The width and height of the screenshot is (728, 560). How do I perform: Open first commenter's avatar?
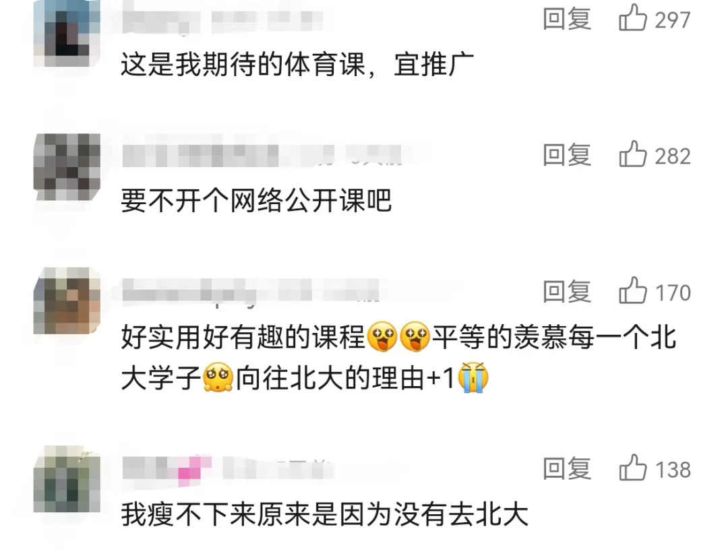pyautogui.click(x=67, y=34)
